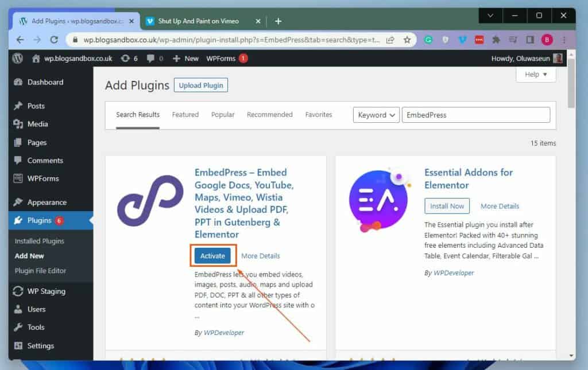Close the Vimeo browser tab
The height and width of the screenshot is (370, 588).
tap(258, 21)
